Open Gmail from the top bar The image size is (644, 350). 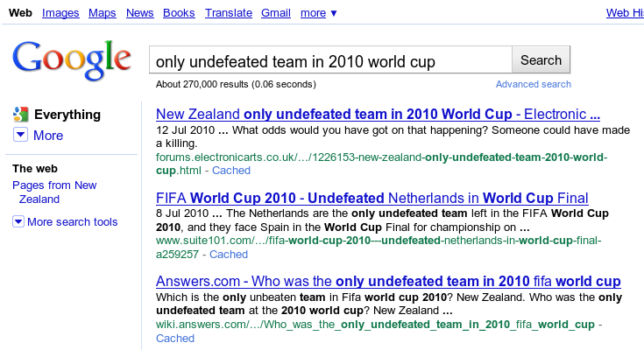(x=276, y=13)
